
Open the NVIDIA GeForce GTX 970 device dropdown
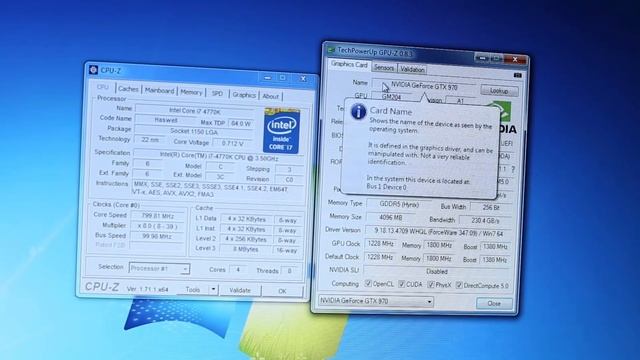(x=376, y=301)
